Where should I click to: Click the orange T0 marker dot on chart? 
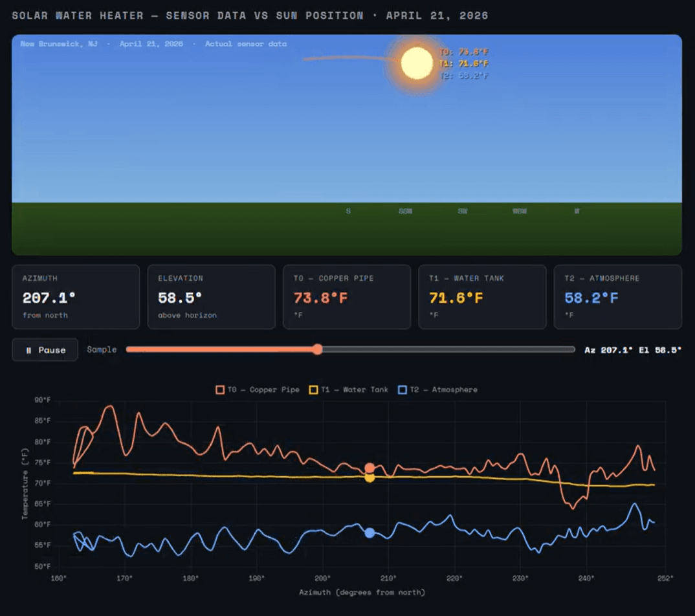pos(370,468)
